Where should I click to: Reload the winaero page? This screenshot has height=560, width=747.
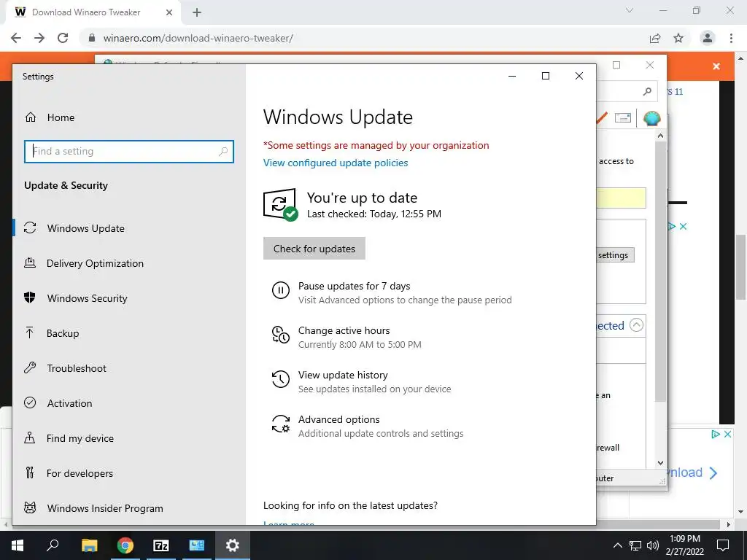63,38
